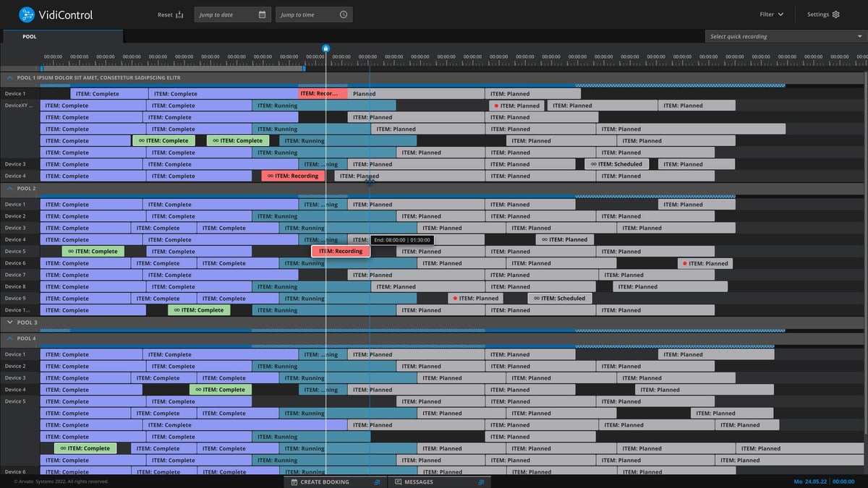Pin the Create Booking panel
This screenshot has width=868, height=488.
click(377, 481)
